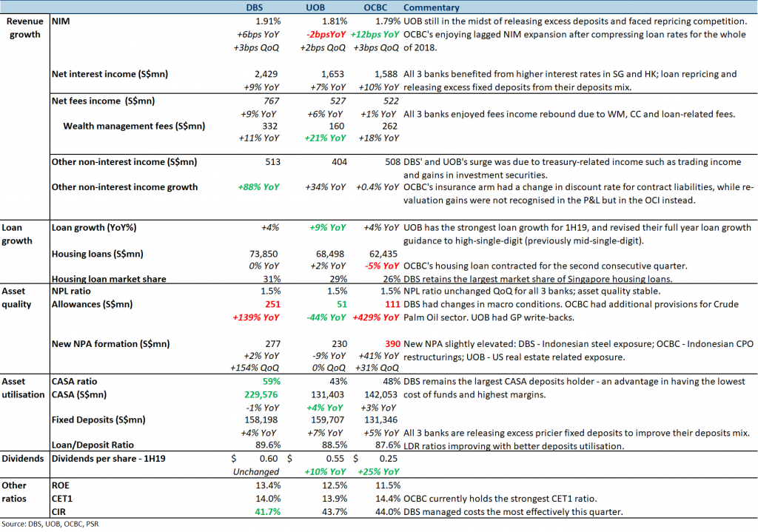The height and width of the screenshot is (532, 758).
Task: Click +154% QoQ DBS NPA value
Action: pos(255,368)
